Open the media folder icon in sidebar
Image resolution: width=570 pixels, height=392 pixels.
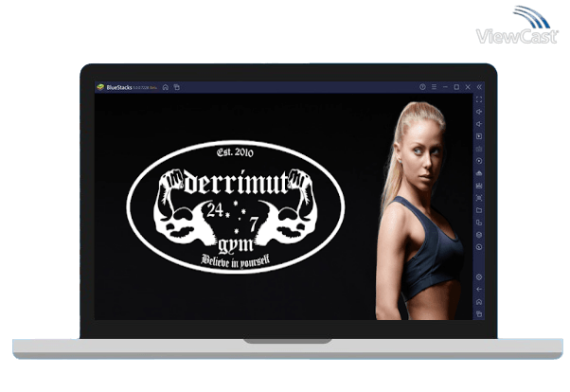[479, 210]
